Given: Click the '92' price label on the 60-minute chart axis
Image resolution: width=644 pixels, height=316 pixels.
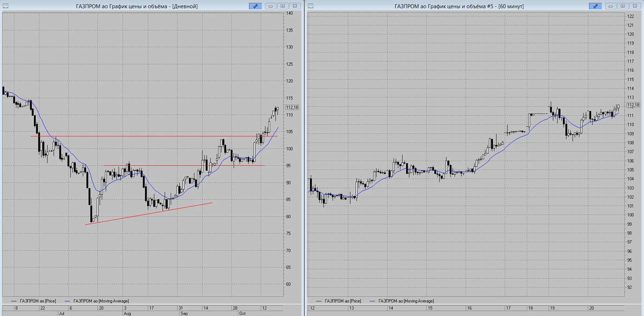Looking at the screenshot, I should pyautogui.click(x=629, y=287).
